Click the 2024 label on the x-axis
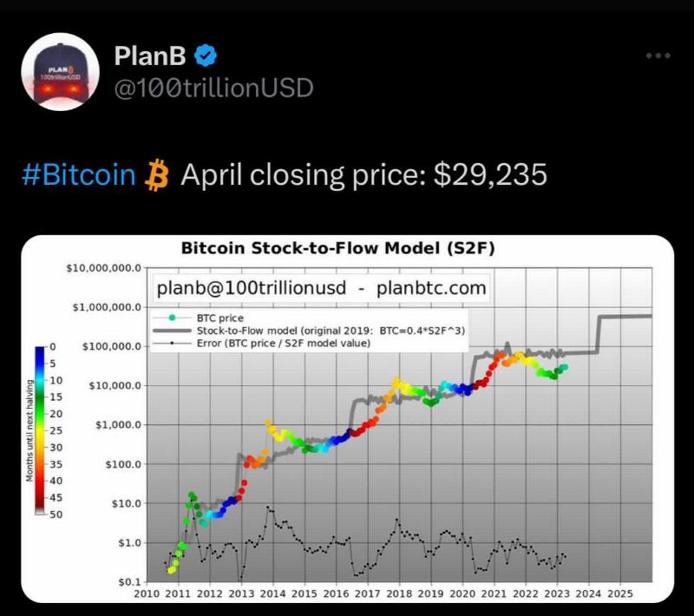This screenshot has width=694, height=616. pyautogui.click(x=588, y=593)
